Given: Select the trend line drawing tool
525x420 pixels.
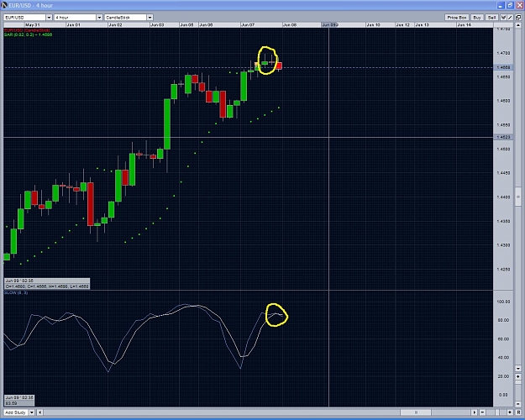Looking at the screenshot, I should click(510, 18).
